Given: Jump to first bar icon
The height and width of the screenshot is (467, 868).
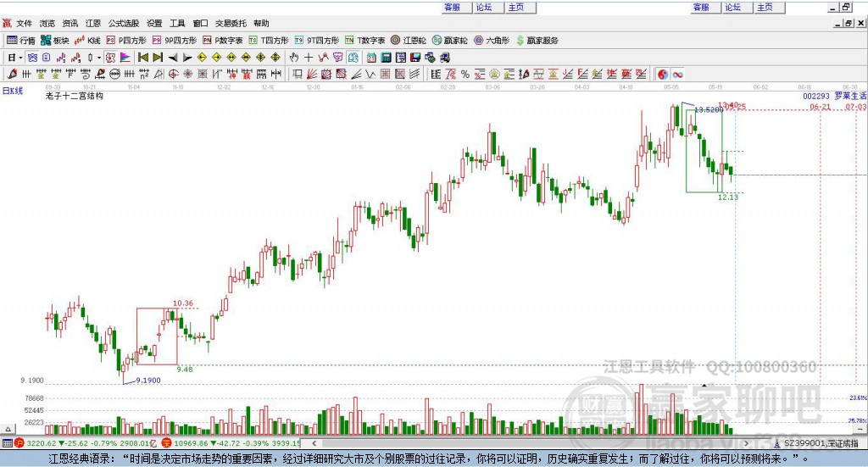Looking at the screenshot, I should pos(142,58).
